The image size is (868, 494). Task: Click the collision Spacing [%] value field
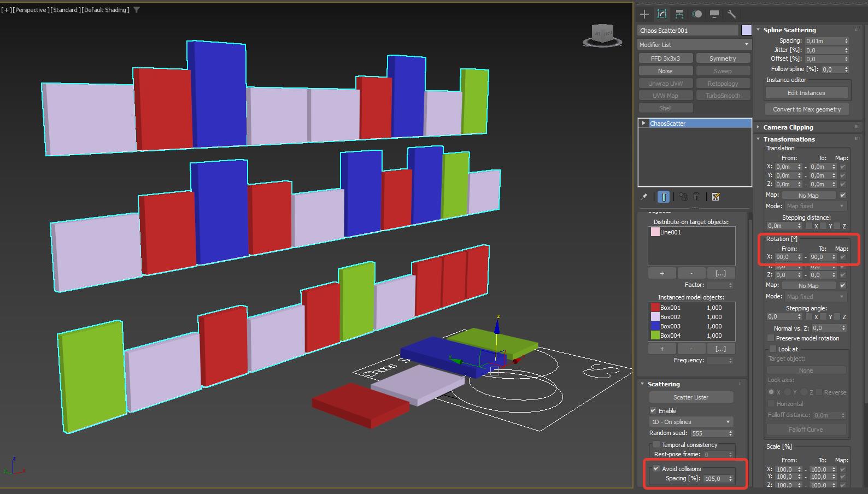pyautogui.click(x=715, y=479)
